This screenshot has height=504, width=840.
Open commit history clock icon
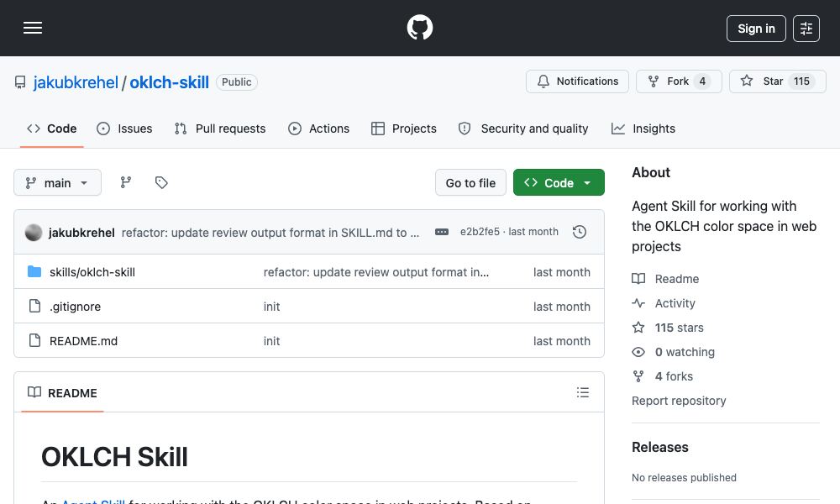[580, 232]
